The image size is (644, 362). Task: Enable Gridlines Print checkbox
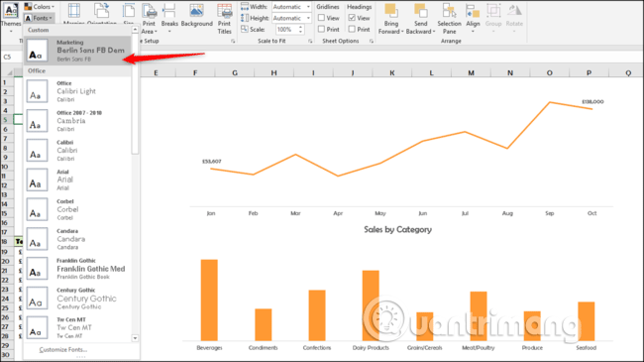322,29
